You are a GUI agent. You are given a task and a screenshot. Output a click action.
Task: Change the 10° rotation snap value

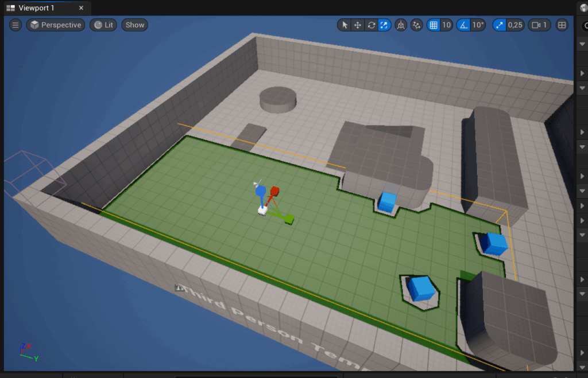[478, 25]
